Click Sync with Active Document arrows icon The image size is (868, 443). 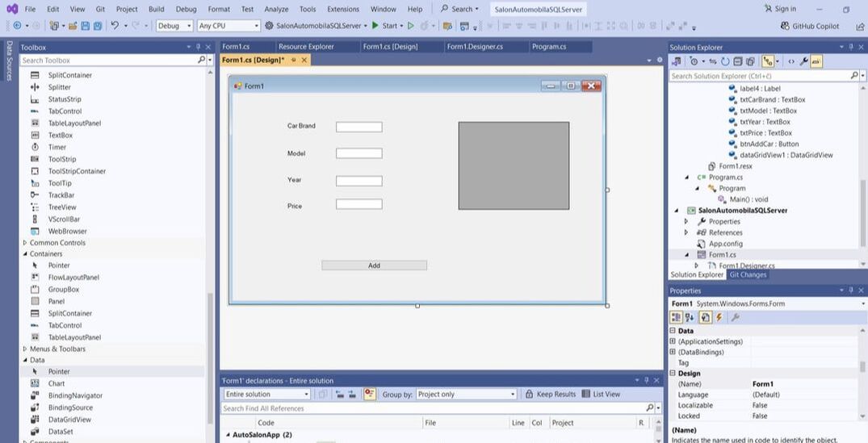click(x=713, y=61)
